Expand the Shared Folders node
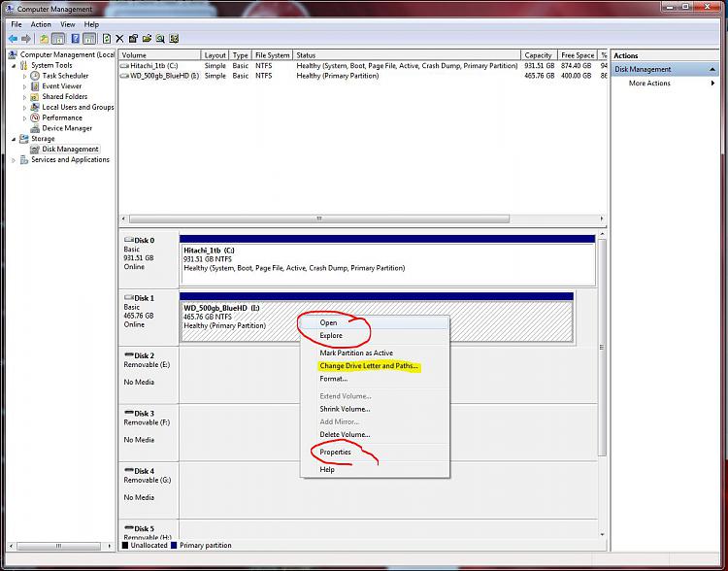This screenshot has width=728, height=571. (x=24, y=97)
